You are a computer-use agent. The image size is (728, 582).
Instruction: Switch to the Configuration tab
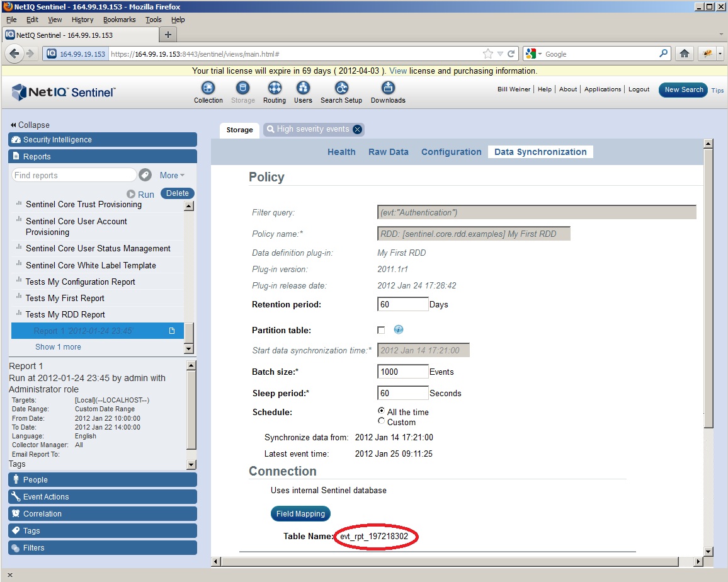pos(451,152)
